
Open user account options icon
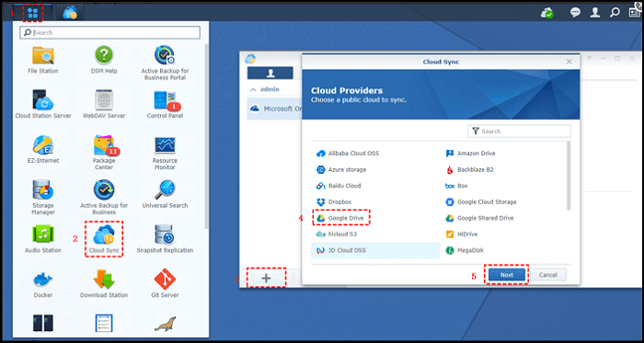[x=594, y=13]
